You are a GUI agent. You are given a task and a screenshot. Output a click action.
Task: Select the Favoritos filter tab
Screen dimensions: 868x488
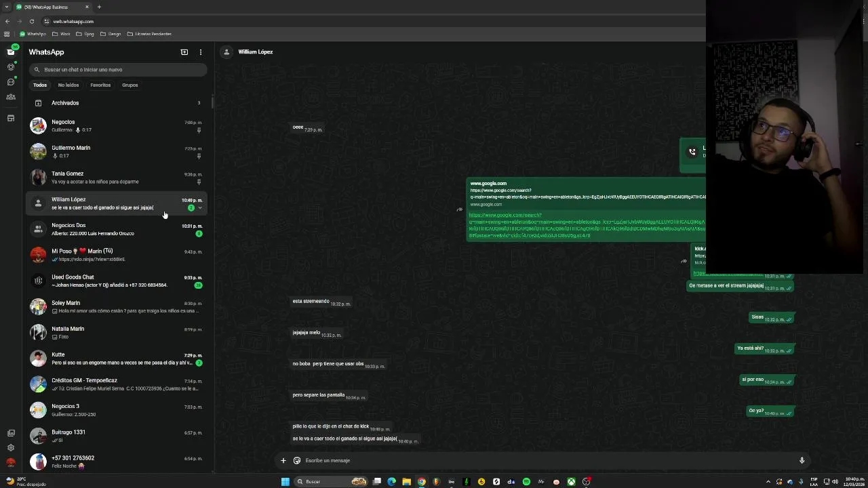point(100,85)
